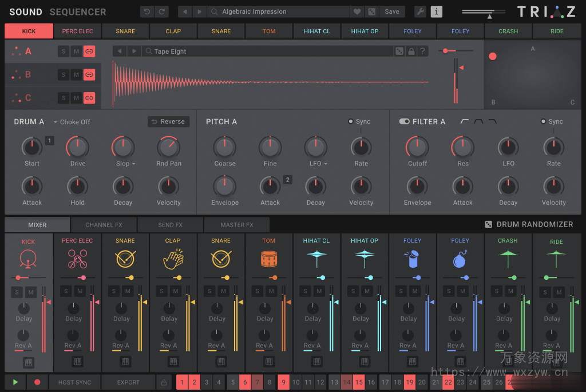586x392 pixels.
Task: Click the clapping hands icon on the CLAP channel
Action: pyautogui.click(x=172, y=259)
